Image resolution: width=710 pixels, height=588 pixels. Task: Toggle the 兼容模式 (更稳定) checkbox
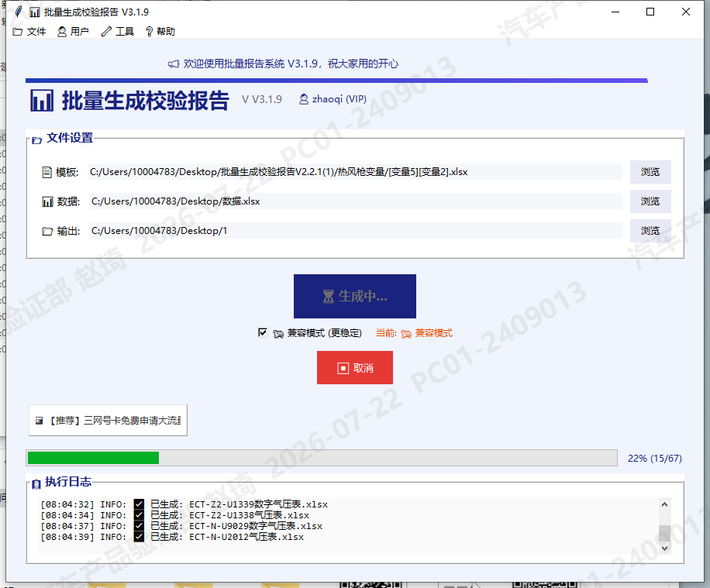[263, 332]
